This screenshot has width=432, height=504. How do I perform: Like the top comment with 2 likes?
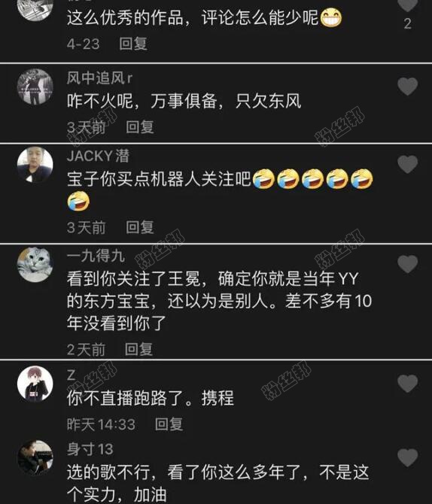408,5
